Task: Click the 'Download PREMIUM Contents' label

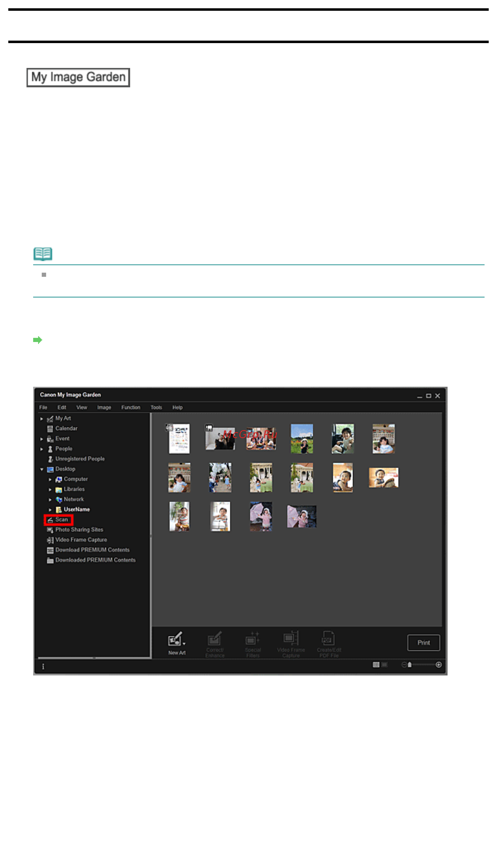Action: [x=93, y=550]
